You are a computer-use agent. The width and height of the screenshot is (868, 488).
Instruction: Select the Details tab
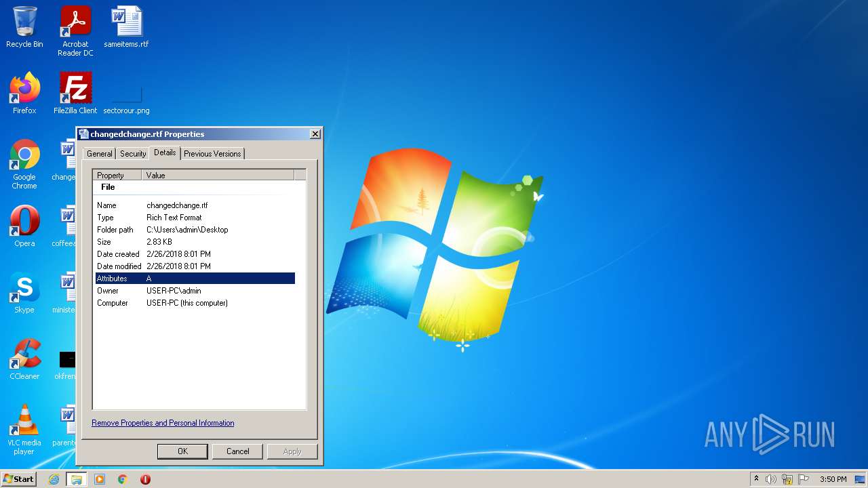pyautogui.click(x=165, y=152)
